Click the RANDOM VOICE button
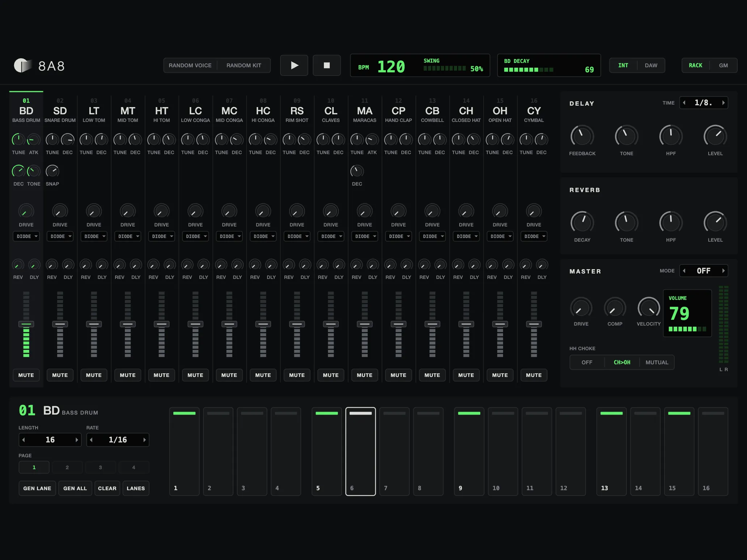This screenshot has width=747, height=560. click(x=190, y=65)
